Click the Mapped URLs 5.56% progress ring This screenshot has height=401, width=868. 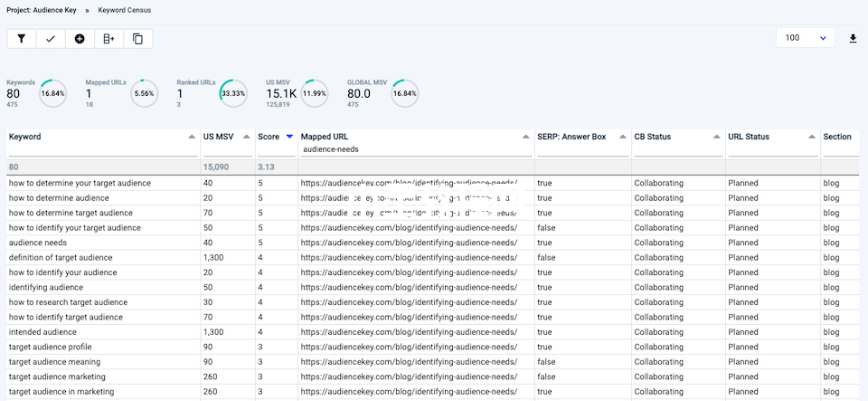pyautogui.click(x=144, y=93)
